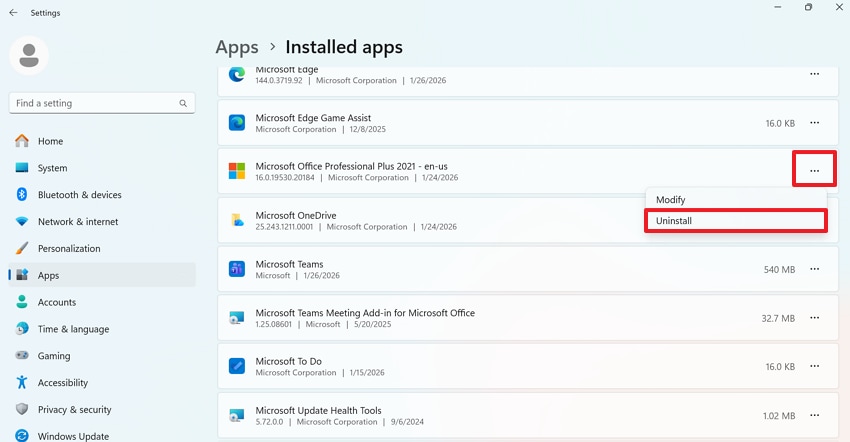Open System settings
This screenshot has width=850, height=442.
pyautogui.click(x=102, y=168)
